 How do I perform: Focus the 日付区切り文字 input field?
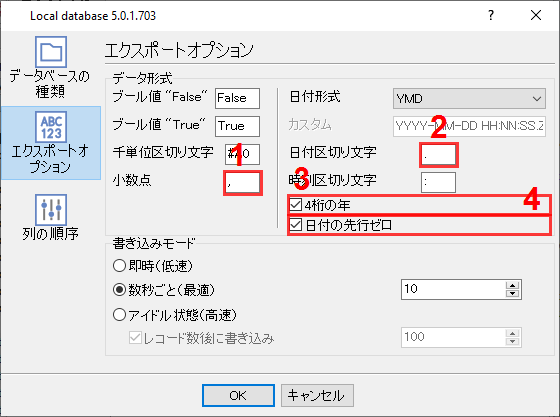click(439, 155)
